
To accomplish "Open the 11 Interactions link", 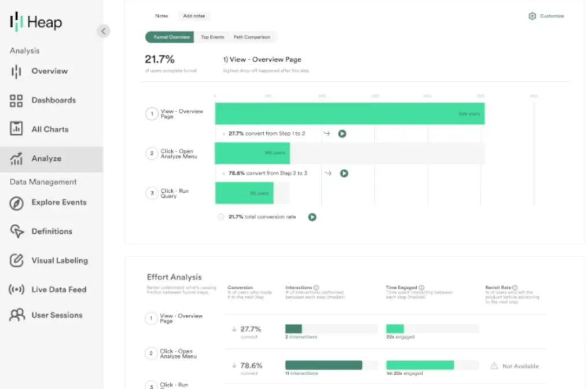I will tap(302, 374).
